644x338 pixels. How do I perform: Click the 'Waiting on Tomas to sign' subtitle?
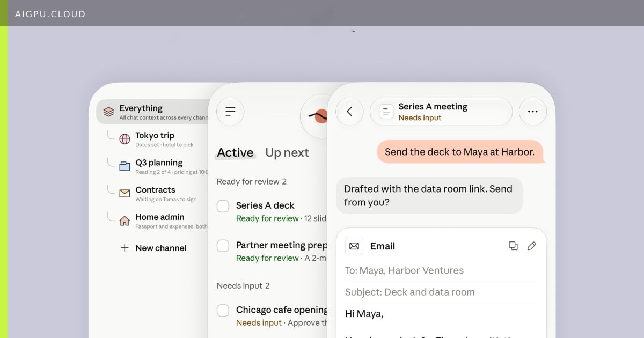click(x=166, y=199)
